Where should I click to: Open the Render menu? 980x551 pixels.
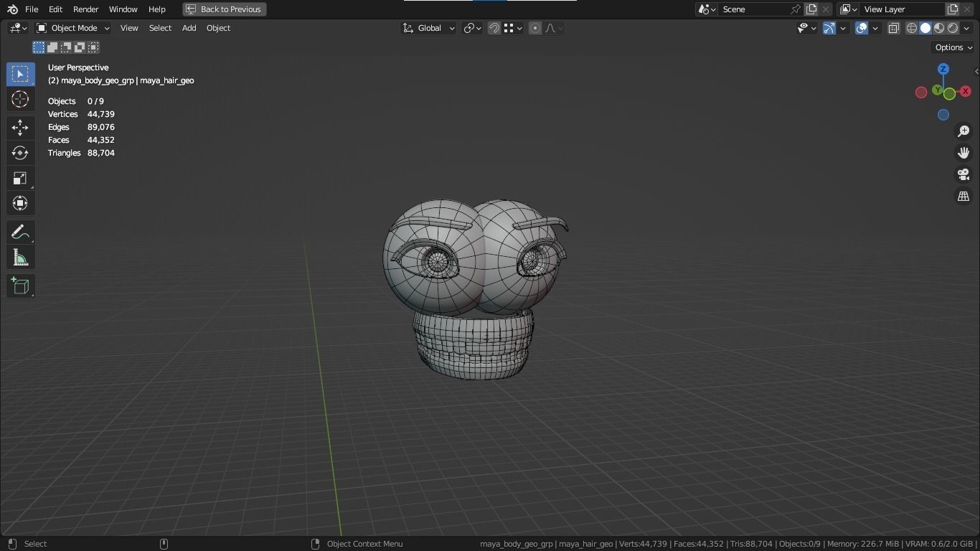(x=85, y=9)
